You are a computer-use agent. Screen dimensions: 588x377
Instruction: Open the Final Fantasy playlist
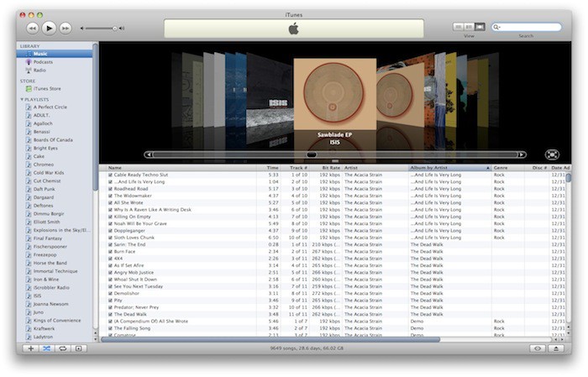(x=47, y=238)
